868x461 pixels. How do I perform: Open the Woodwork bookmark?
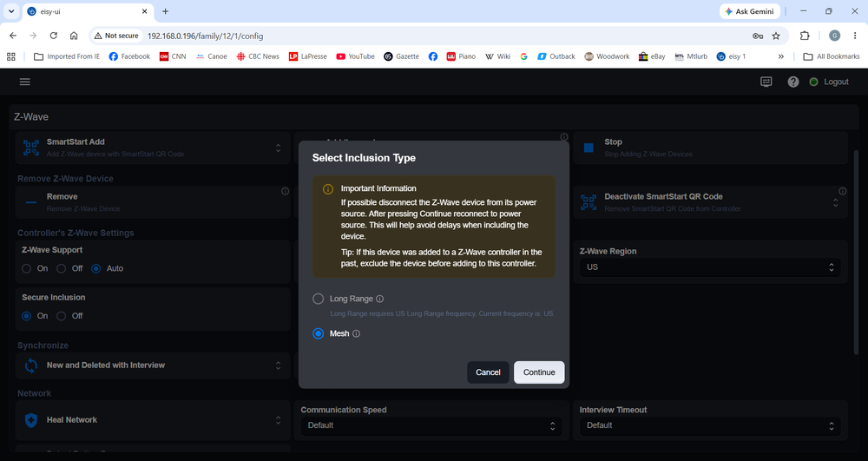coord(608,56)
